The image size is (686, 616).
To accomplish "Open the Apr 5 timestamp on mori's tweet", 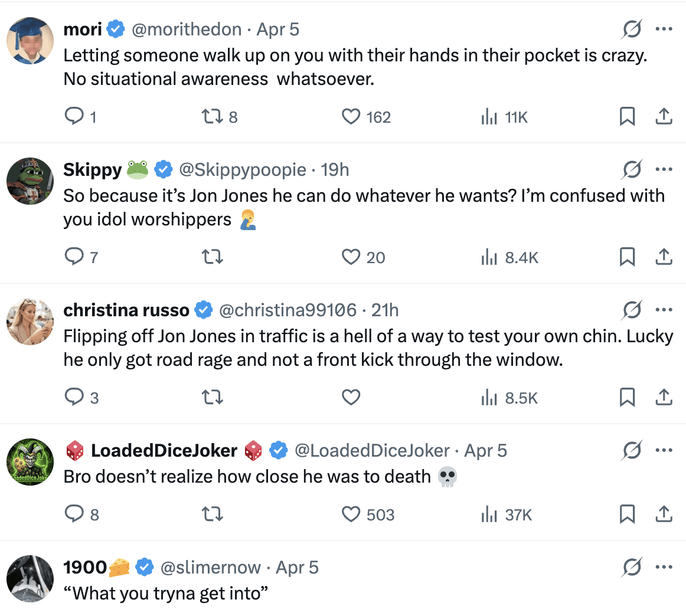I will [277, 30].
